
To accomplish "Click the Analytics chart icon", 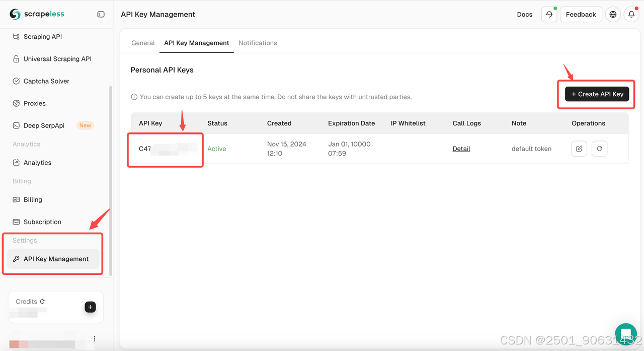I will point(16,163).
